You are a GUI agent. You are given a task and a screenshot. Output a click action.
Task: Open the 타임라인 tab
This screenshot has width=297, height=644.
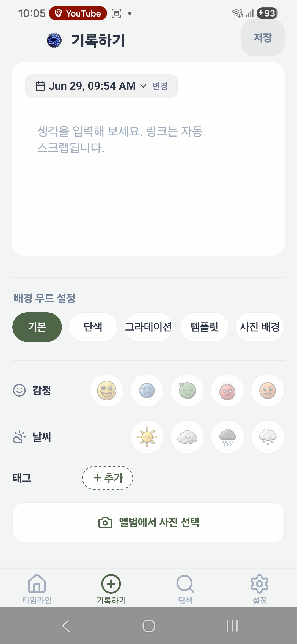pos(37,588)
